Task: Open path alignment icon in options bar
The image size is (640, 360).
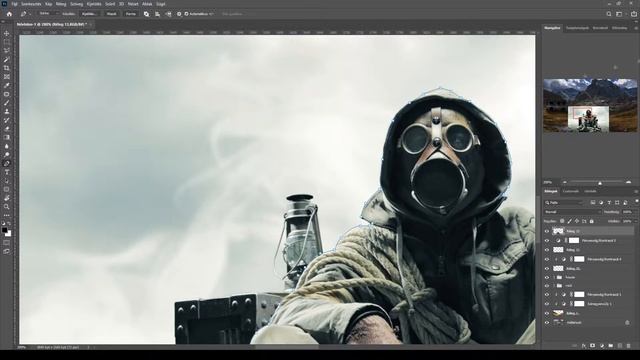Action: point(158,14)
